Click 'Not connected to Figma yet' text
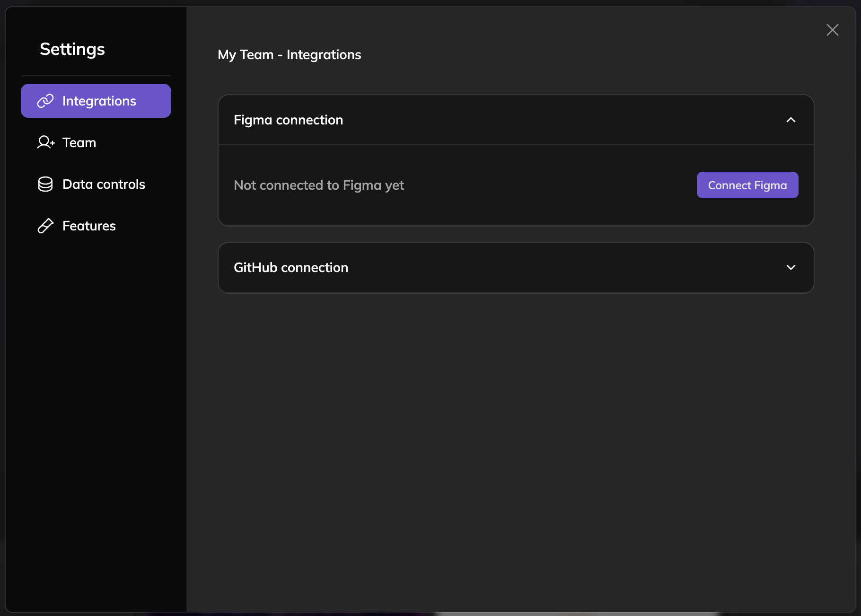 [319, 185]
